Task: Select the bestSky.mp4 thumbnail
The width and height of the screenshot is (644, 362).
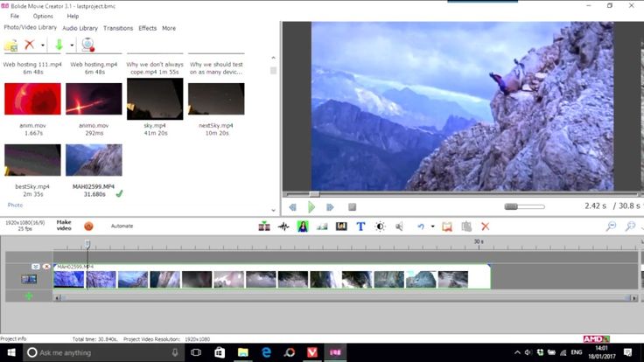Action: click(x=33, y=160)
